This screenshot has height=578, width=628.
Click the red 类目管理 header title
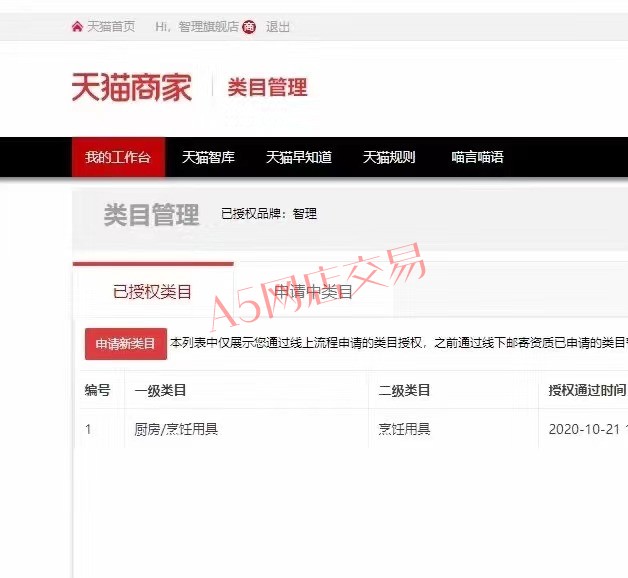[x=268, y=87]
